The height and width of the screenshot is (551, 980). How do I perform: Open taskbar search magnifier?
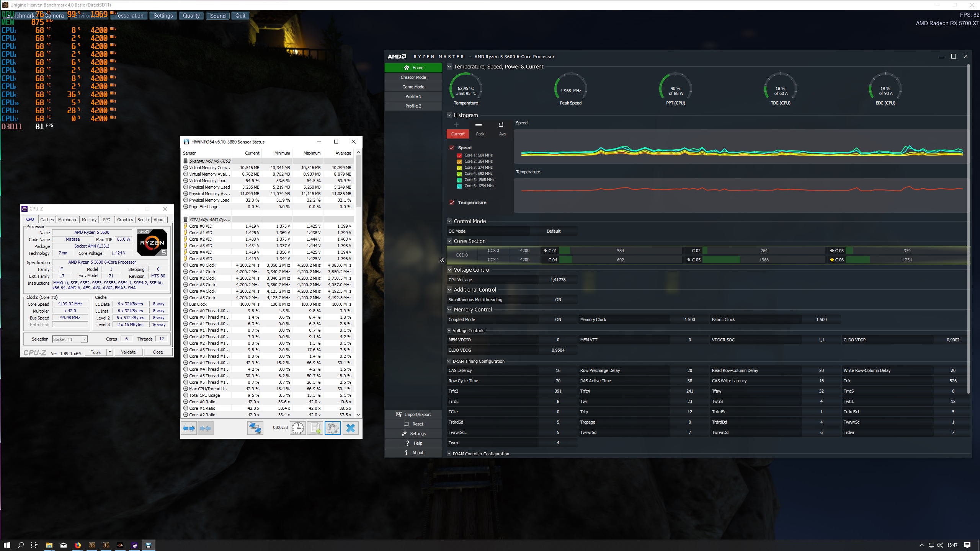pyautogui.click(x=21, y=545)
